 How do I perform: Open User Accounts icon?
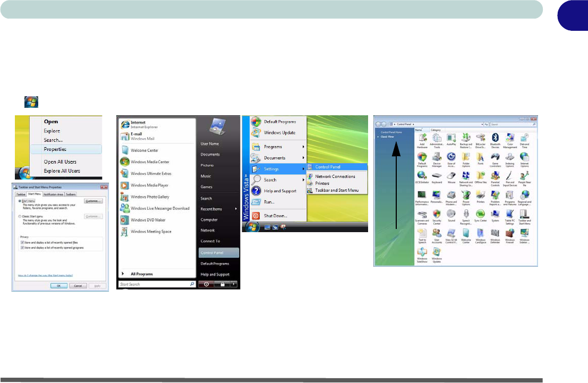437,236
